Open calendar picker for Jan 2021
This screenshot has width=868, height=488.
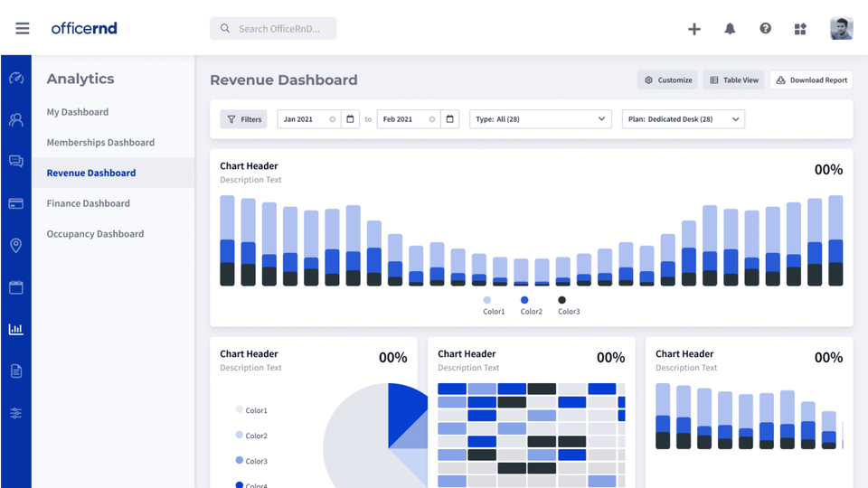[x=350, y=119]
